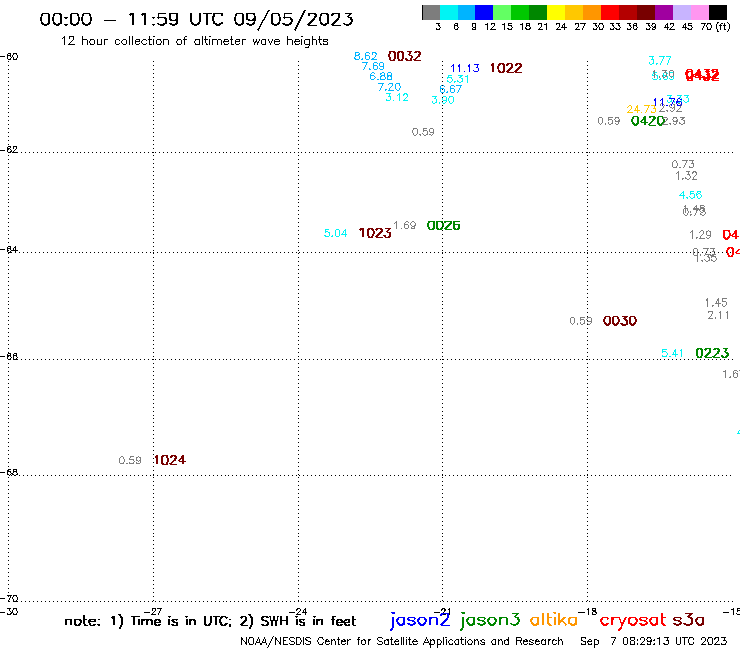
Task: Click the altika satellite legend label
Action: coord(554,619)
